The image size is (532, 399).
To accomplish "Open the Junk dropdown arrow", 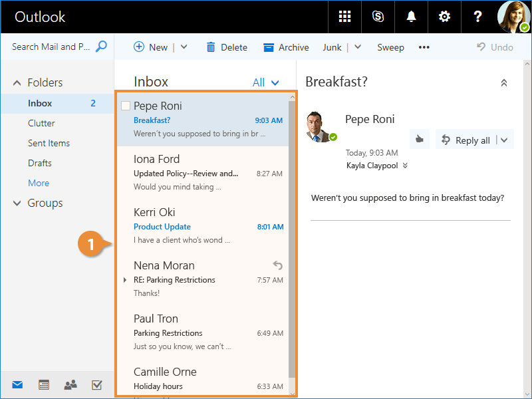I will [357, 47].
